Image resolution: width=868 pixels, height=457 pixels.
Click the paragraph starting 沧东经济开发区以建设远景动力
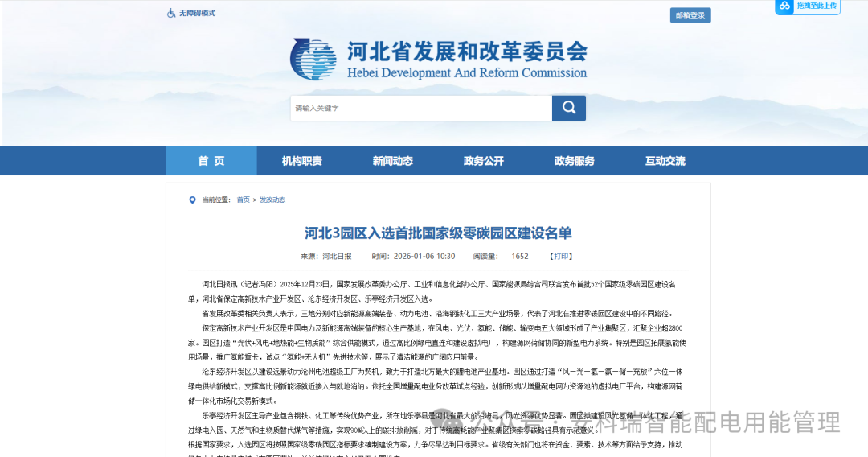[436, 386]
